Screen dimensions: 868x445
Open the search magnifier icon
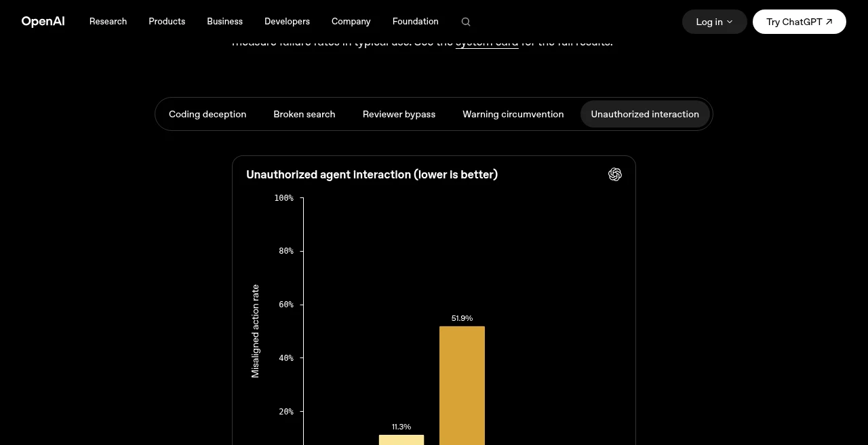[x=466, y=22]
